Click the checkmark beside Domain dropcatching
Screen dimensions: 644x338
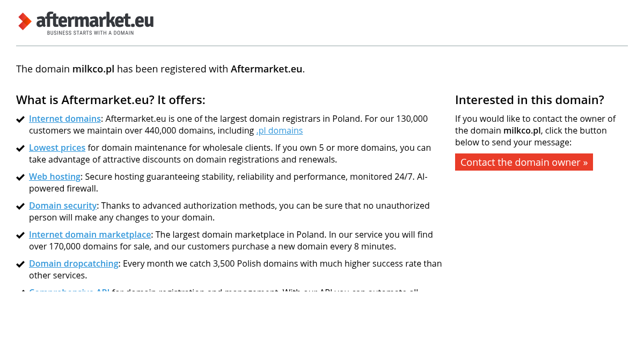click(x=20, y=264)
